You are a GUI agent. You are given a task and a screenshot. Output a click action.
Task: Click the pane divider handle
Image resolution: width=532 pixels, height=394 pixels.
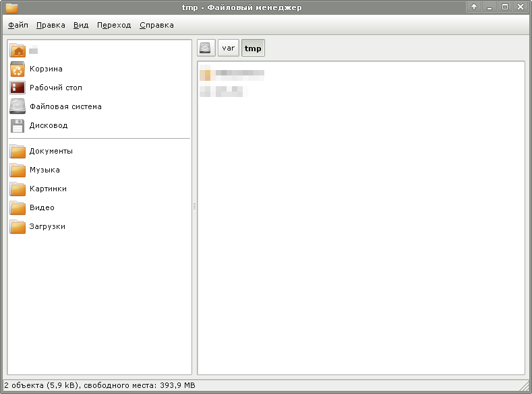tap(195, 207)
